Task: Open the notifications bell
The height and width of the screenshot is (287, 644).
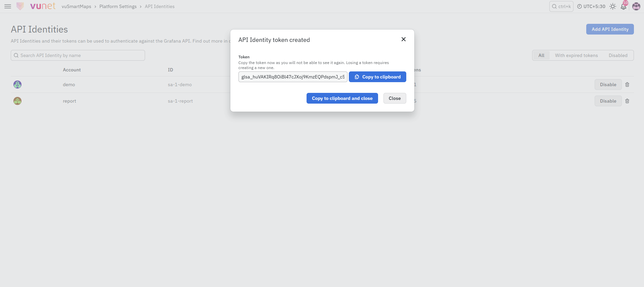Action: coord(624,6)
